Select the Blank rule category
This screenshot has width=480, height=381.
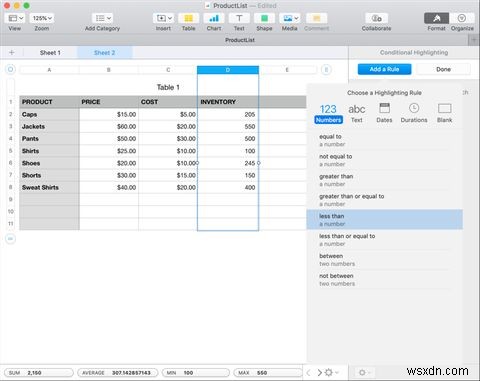pyautogui.click(x=444, y=113)
